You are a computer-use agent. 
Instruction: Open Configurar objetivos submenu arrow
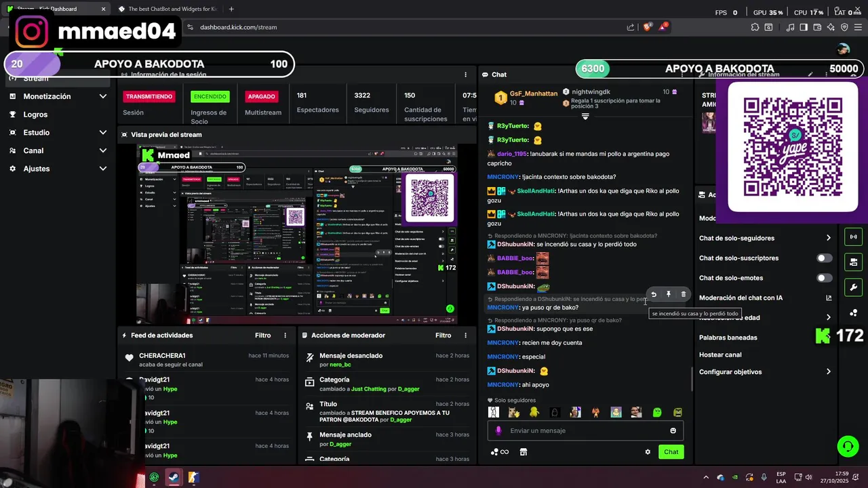tap(829, 372)
